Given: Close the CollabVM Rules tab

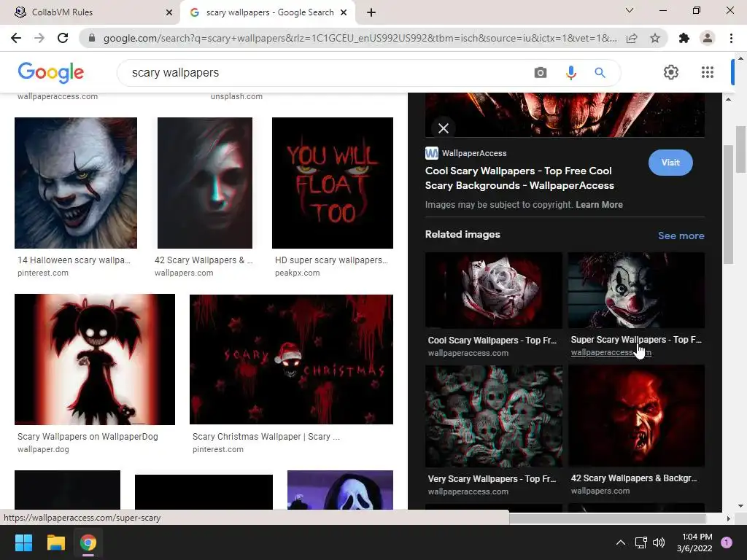Looking at the screenshot, I should [169, 12].
